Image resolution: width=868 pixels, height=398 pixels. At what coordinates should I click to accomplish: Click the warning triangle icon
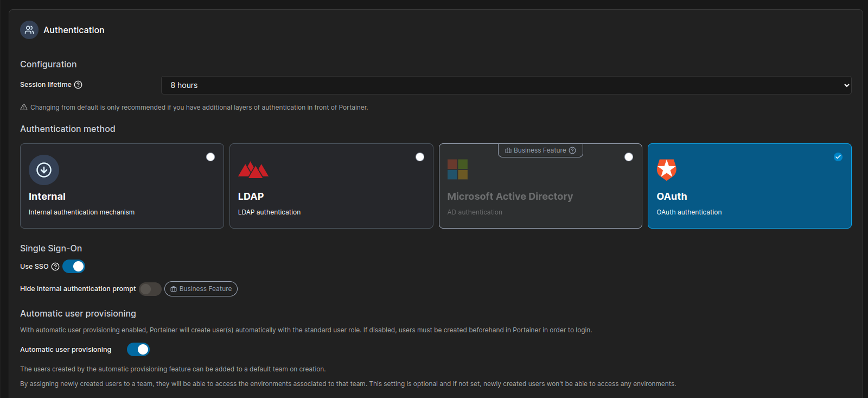point(24,108)
